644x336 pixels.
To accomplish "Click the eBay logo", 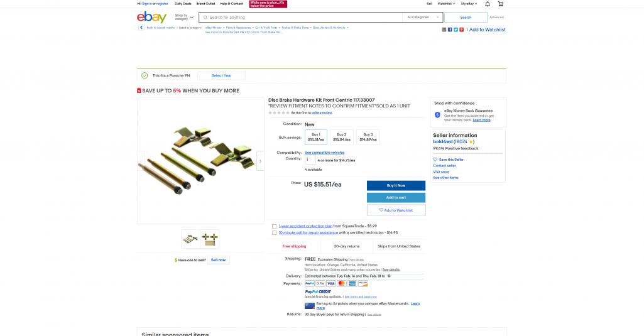I will pyautogui.click(x=151, y=17).
